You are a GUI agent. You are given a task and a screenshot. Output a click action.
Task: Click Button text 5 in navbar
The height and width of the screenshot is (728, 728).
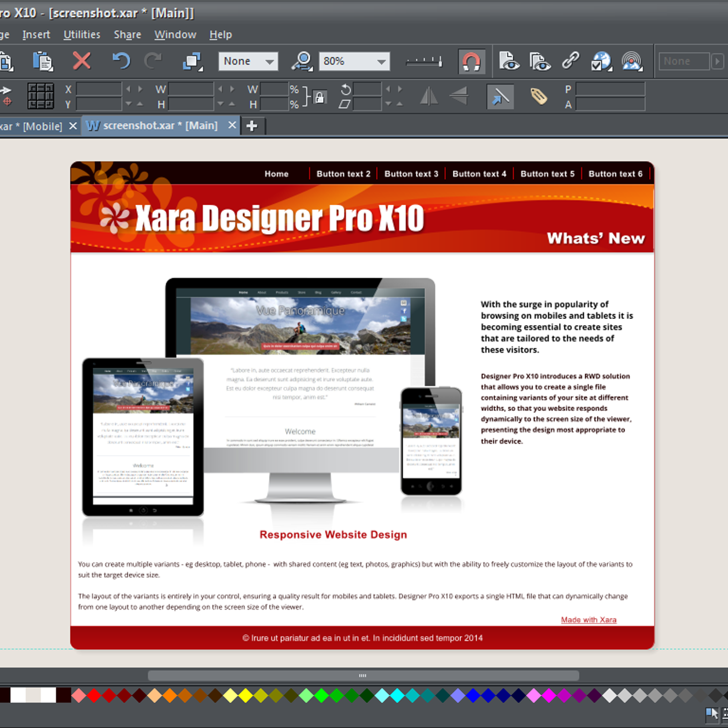click(547, 174)
